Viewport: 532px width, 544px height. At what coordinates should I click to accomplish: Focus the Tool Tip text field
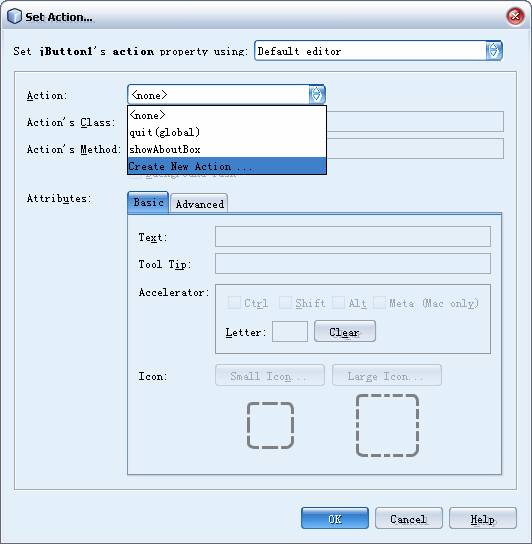(353, 263)
